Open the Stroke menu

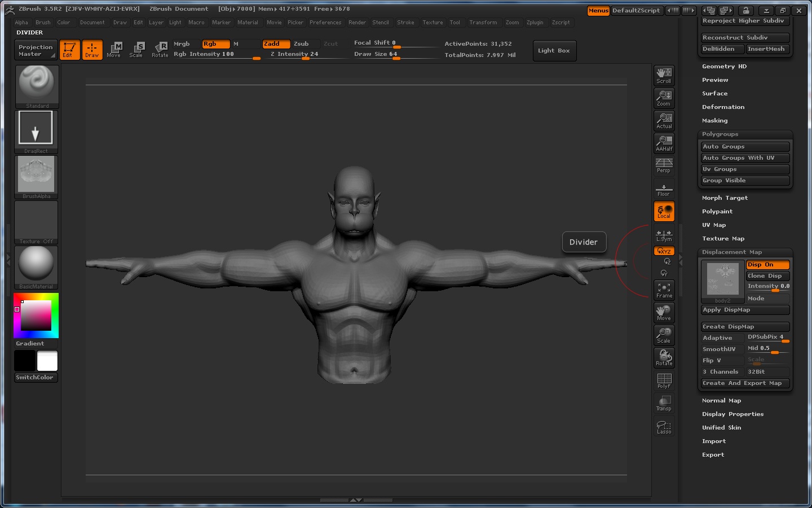(x=405, y=23)
